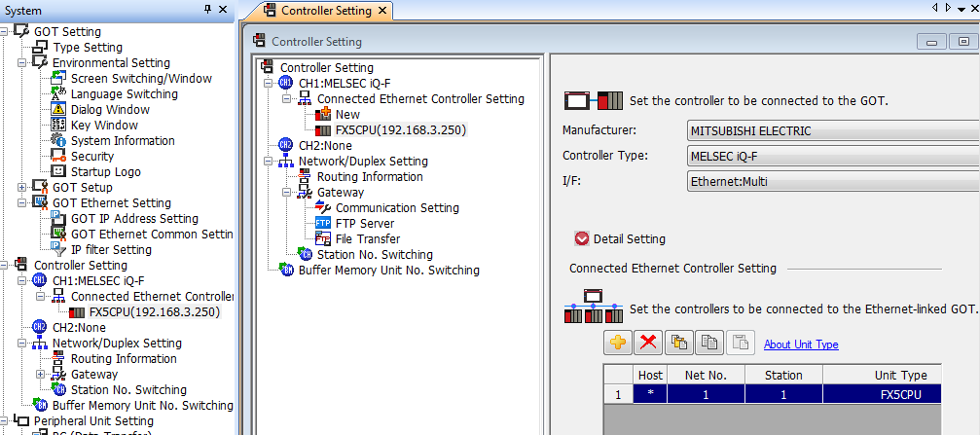This screenshot has height=435, width=980.
Task: Click the Host cell with asterisk
Action: coord(650,394)
